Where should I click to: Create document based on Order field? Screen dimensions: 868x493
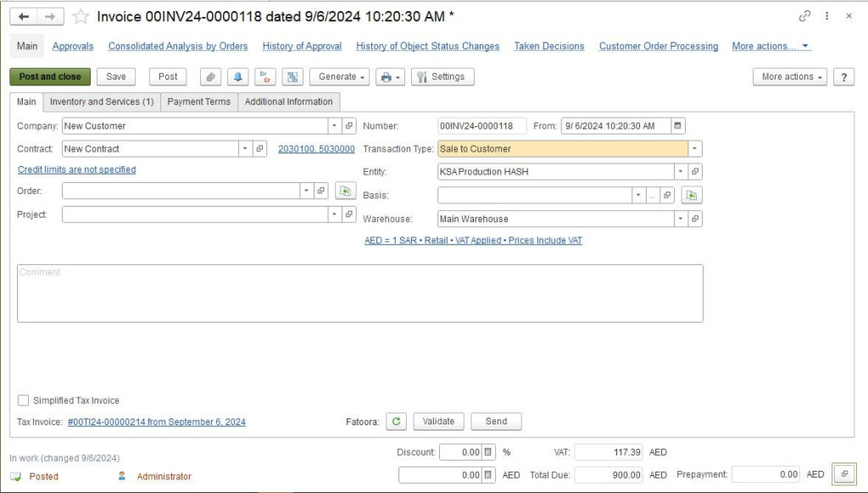coord(344,191)
